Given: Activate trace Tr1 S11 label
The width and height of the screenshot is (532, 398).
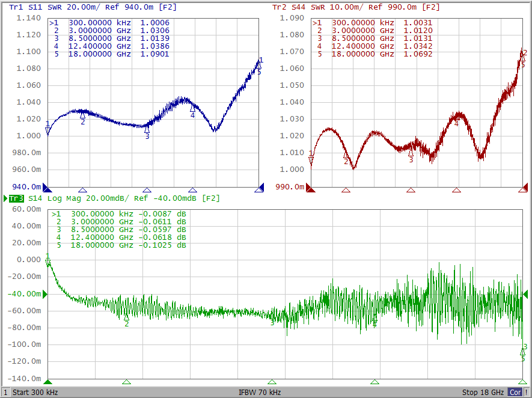Looking at the screenshot, I should coord(25,7).
